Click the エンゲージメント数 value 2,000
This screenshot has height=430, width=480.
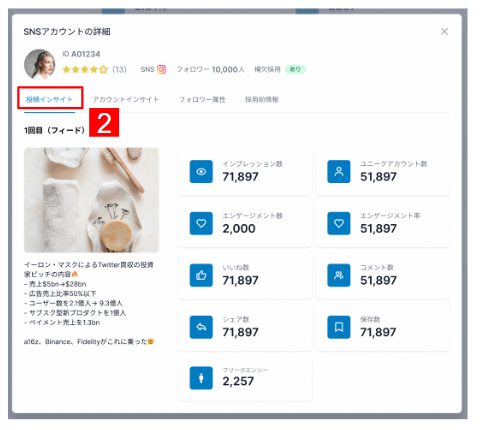click(x=239, y=229)
